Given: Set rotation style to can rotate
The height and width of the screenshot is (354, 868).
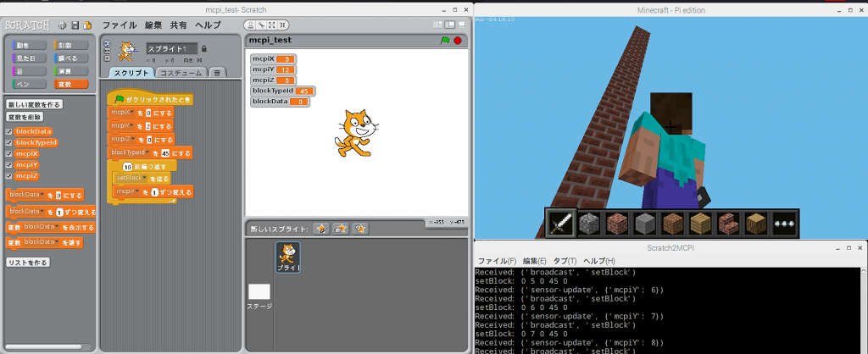Looking at the screenshot, I should pos(107,43).
